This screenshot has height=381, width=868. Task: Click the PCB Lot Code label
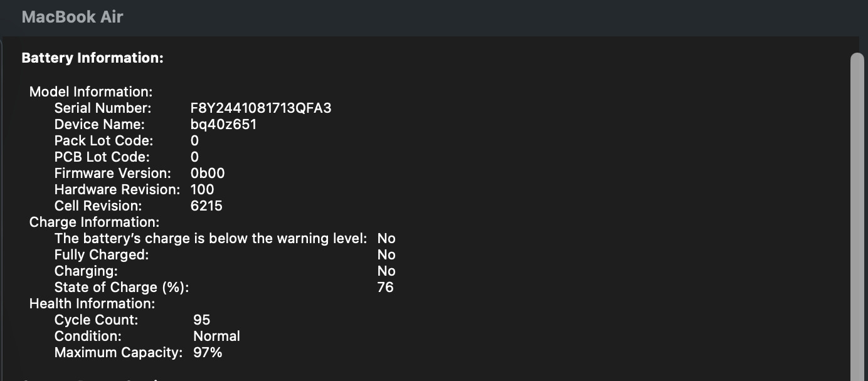click(102, 157)
